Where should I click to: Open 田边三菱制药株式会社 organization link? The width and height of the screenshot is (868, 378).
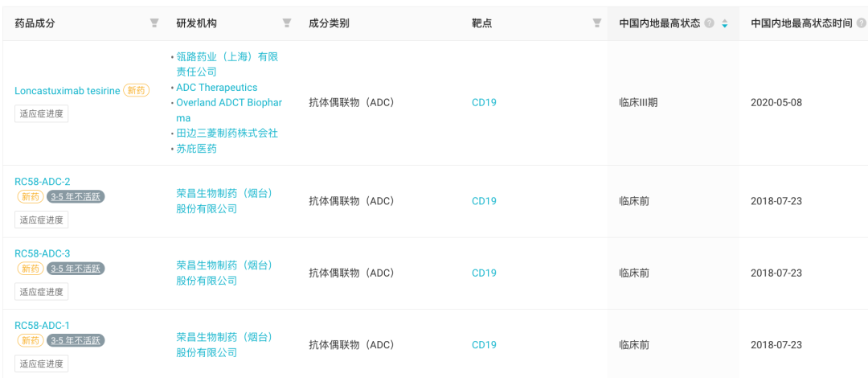coord(227,133)
